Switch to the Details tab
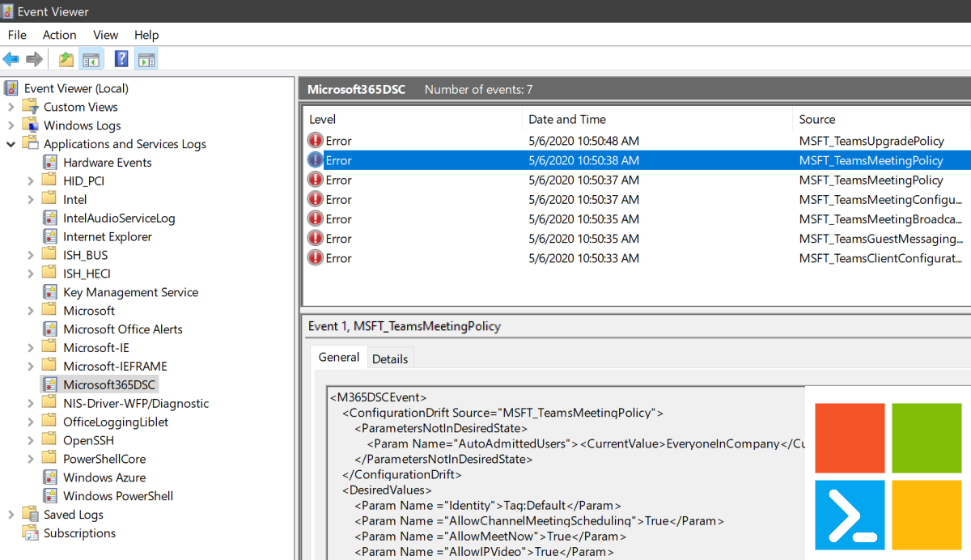The image size is (971, 560). 390,358
